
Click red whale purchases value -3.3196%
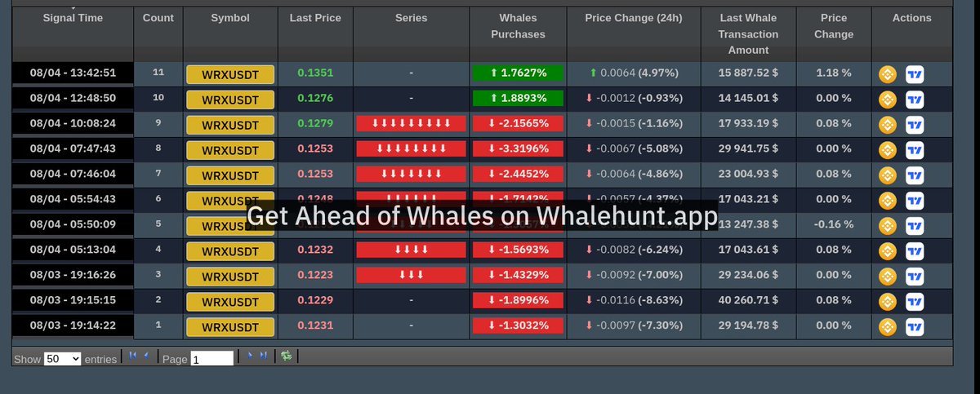[518, 148]
